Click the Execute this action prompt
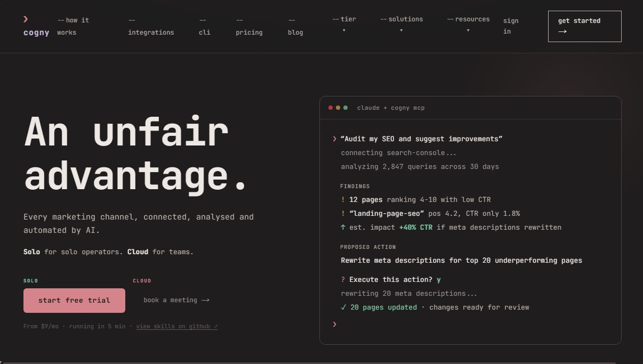Image resolution: width=643 pixels, height=364 pixels. (391, 280)
